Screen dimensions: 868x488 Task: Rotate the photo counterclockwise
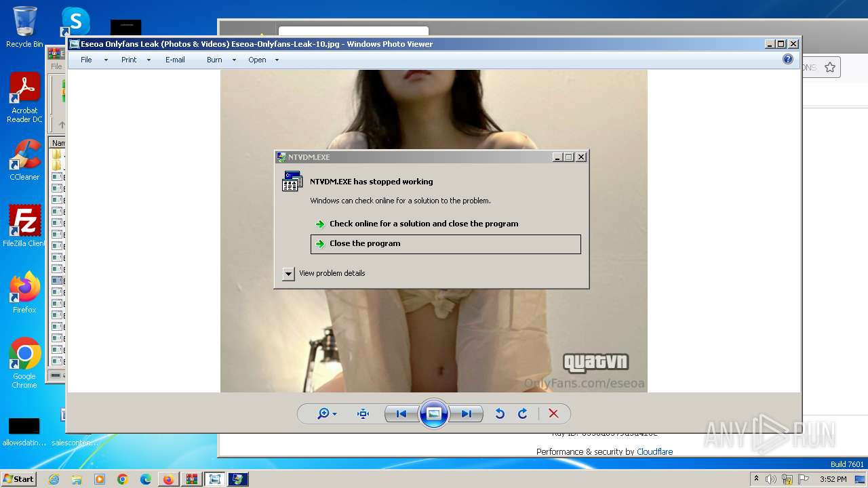(500, 413)
